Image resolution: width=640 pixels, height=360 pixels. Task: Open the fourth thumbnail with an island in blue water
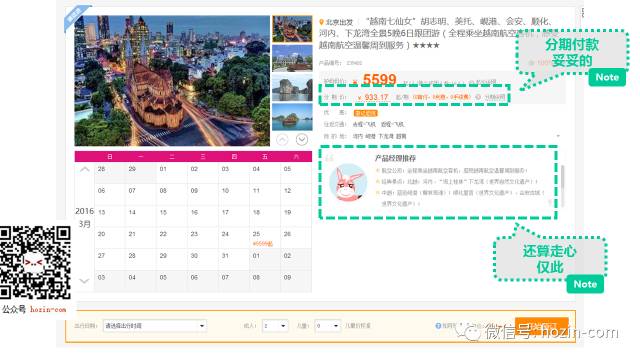click(x=292, y=117)
